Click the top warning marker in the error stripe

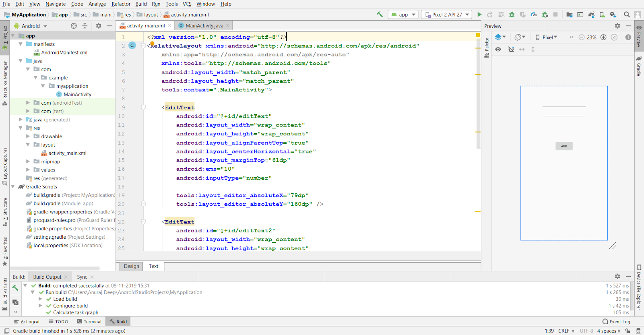click(x=478, y=48)
